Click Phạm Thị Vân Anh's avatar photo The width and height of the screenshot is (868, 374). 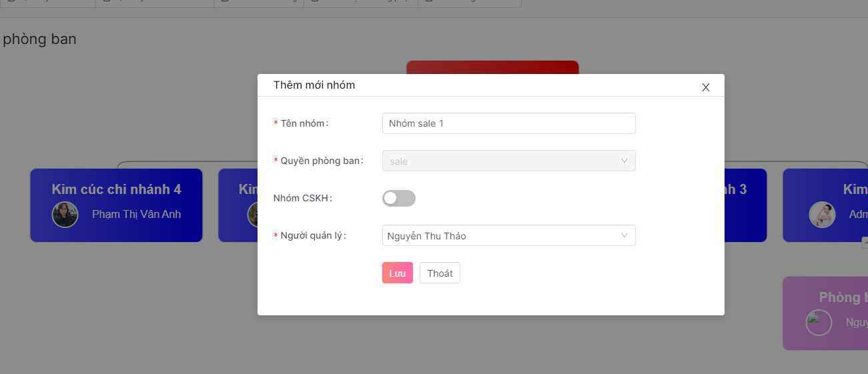click(x=65, y=215)
